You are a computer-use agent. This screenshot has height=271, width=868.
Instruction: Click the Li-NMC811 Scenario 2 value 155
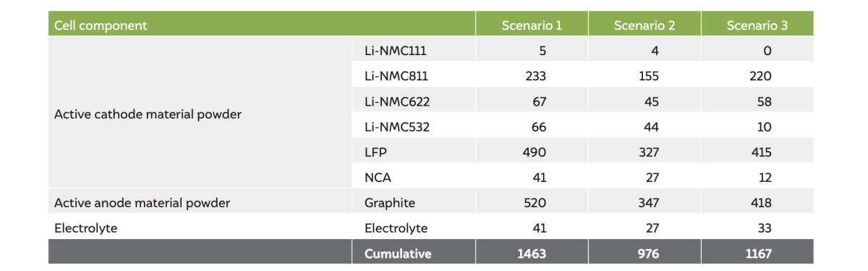click(648, 76)
